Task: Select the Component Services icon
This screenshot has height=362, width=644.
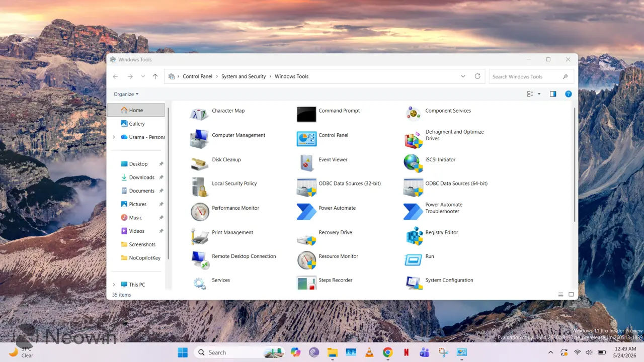Action: [413, 114]
